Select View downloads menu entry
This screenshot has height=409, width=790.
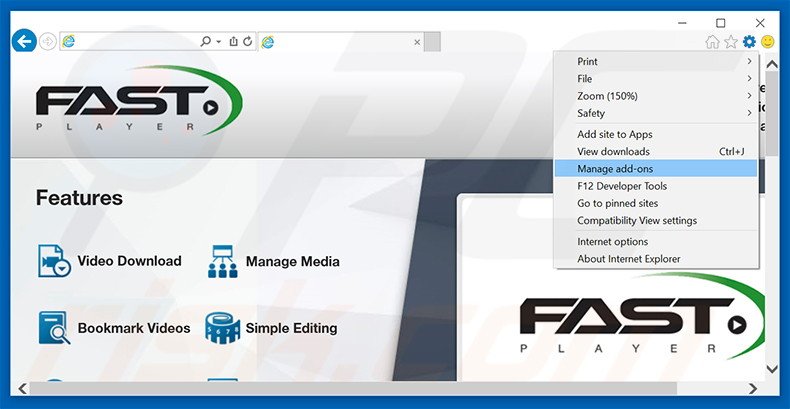[656, 152]
